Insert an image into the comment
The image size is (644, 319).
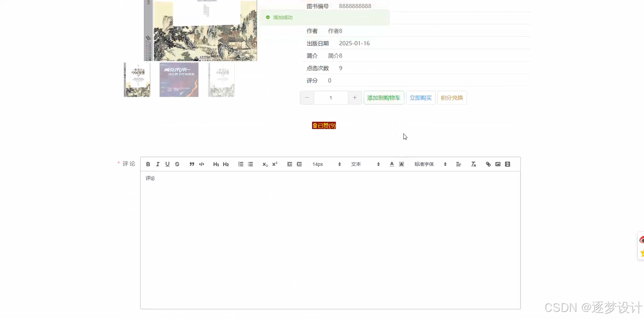tap(497, 164)
